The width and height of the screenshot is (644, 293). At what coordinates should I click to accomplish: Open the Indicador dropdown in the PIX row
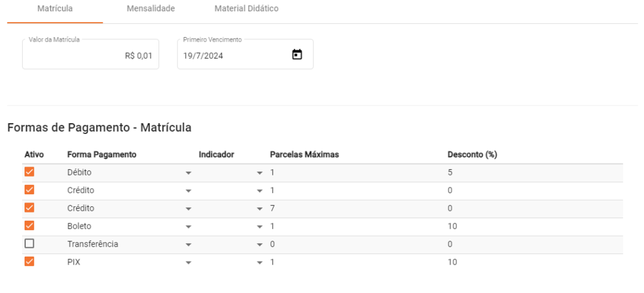(x=259, y=262)
